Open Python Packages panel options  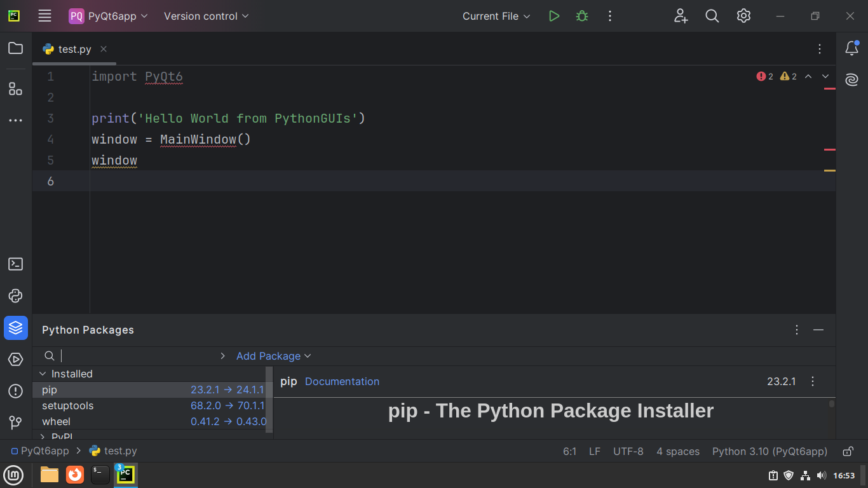pos(797,330)
